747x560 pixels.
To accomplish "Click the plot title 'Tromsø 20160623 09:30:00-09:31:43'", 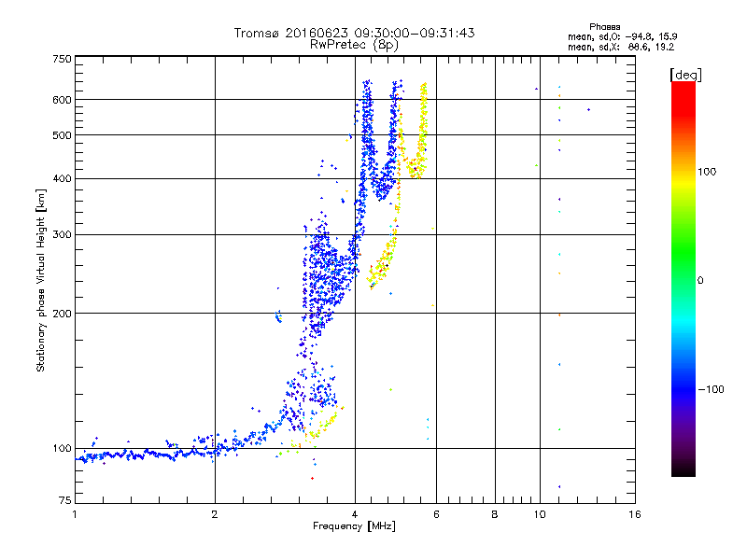I will (x=354, y=33).
